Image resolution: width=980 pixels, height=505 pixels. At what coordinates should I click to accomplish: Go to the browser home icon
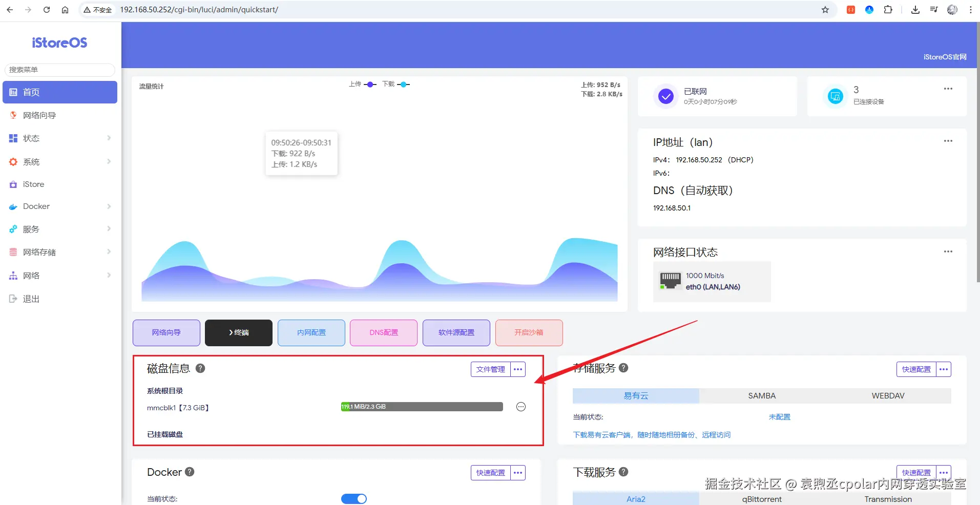point(65,10)
